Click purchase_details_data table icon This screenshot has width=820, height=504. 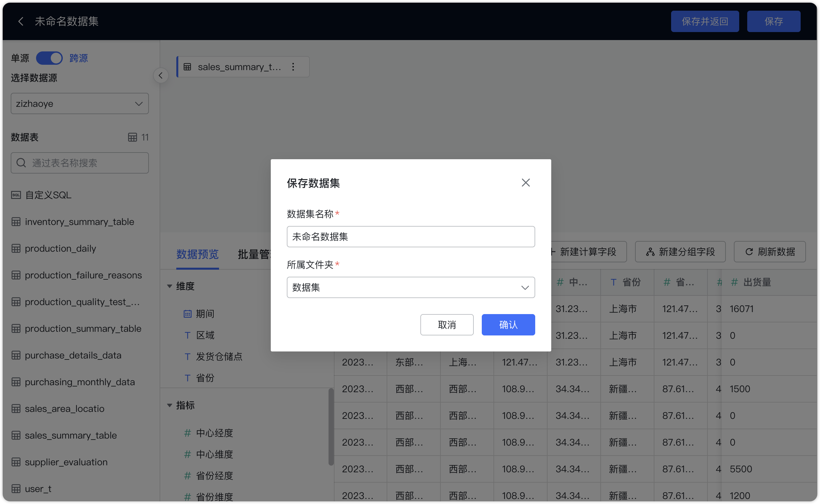click(16, 355)
